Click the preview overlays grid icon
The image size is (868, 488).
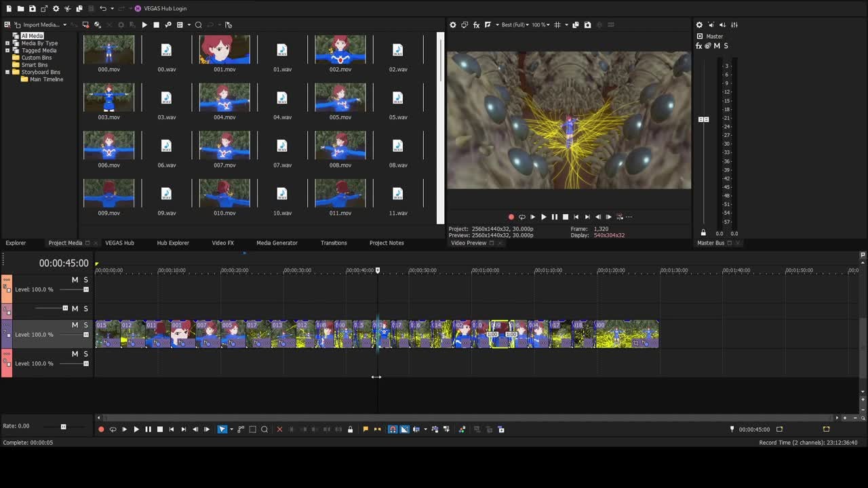click(557, 25)
